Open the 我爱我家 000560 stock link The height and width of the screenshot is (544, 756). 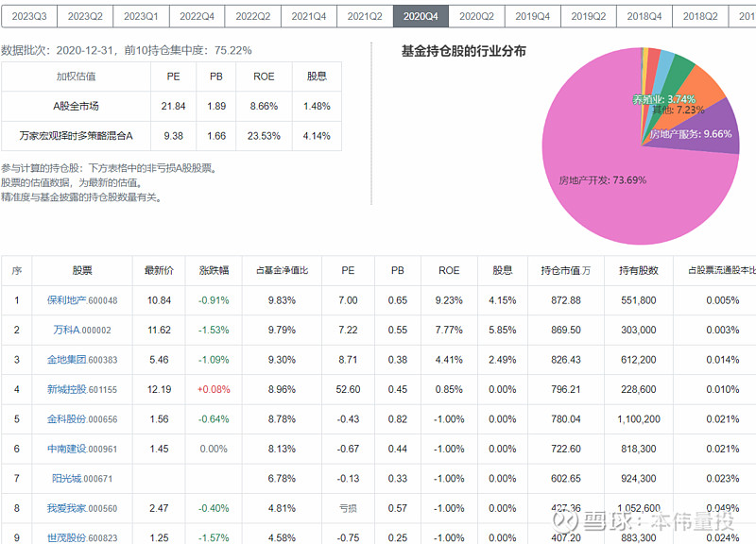(82, 508)
